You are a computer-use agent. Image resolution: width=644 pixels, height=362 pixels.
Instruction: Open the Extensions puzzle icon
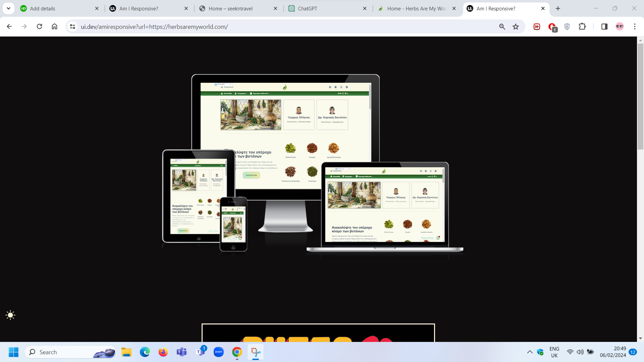[x=582, y=27]
